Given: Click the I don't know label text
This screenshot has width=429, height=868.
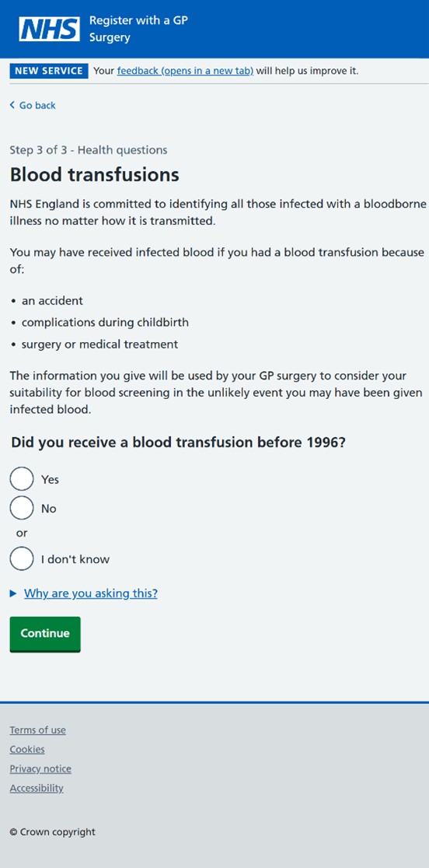Looking at the screenshot, I should tap(75, 559).
